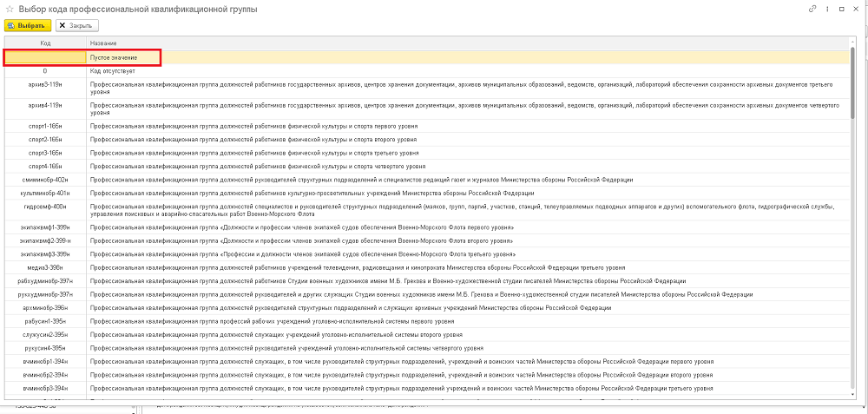Image resolution: width=868 pixels, height=414 pixels.
Task: Pick the гидровмф-400н entry
Action: click(x=44, y=206)
